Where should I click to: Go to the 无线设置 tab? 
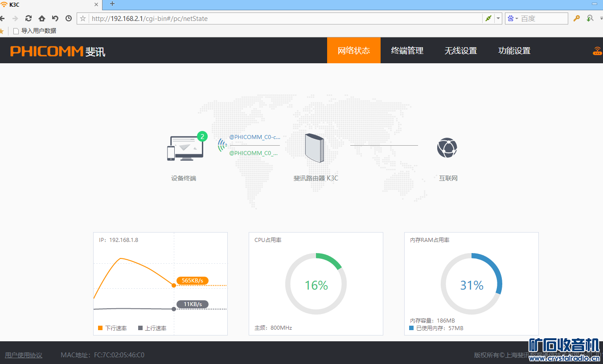click(461, 50)
